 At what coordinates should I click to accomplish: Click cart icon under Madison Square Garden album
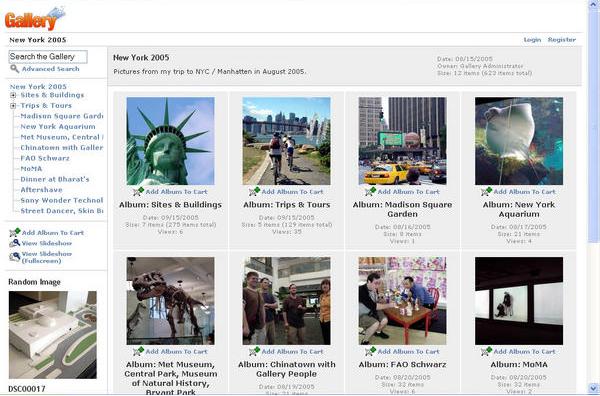coord(370,191)
